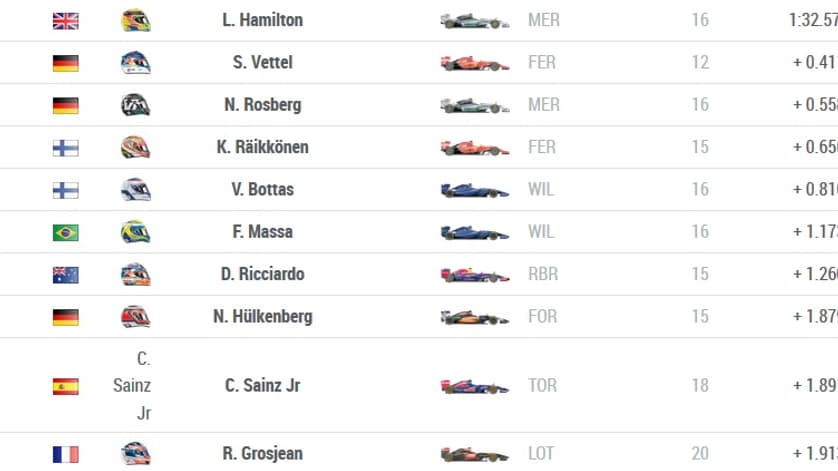838x471 pixels.
Task: Select the N. Hülkenberg name
Action: (x=262, y=316)
